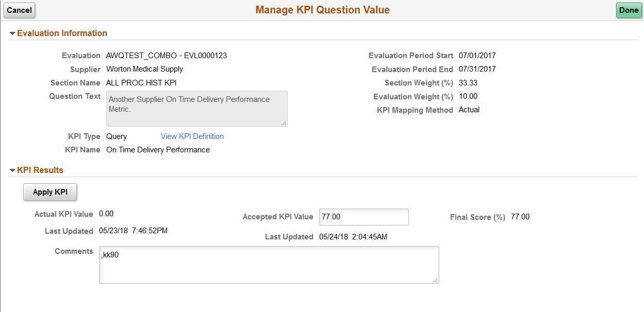Open the View KPI Definition link
Viewport: 644px width, 312px height.
[x=192, y=136]
